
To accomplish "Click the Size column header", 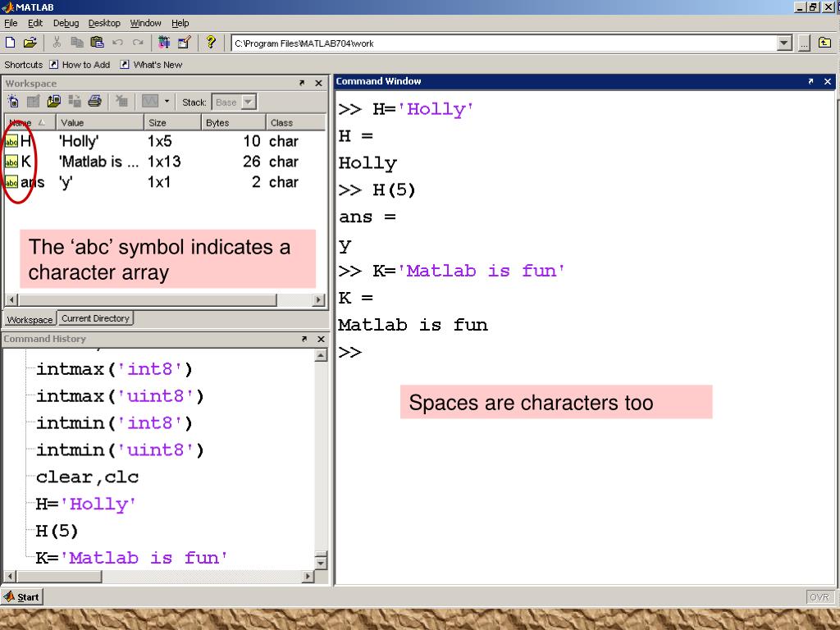I will pyautogui.click(x=172, y=123).
